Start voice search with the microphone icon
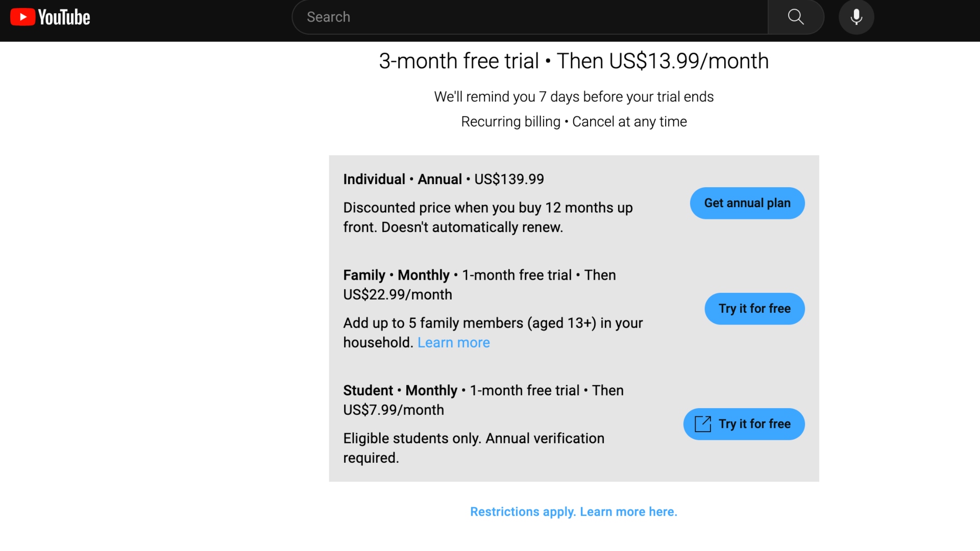 856,17
